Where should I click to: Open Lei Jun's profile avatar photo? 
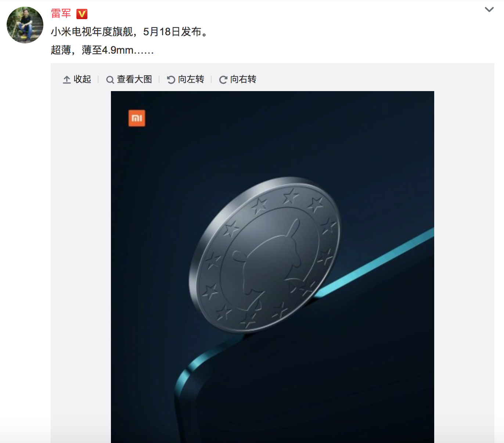(x=25, y=25)
